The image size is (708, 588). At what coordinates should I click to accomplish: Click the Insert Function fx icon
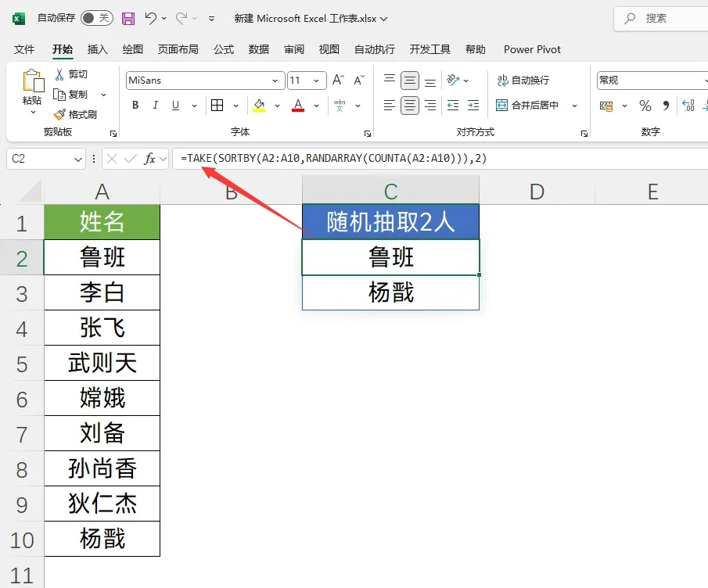point(149,159)
